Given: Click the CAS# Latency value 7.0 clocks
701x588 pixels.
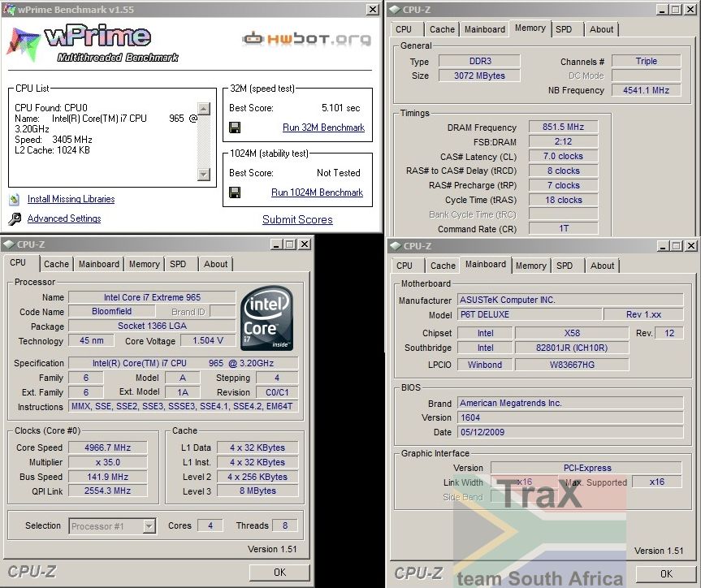Looking at the screenshot, I should [563, 156].
